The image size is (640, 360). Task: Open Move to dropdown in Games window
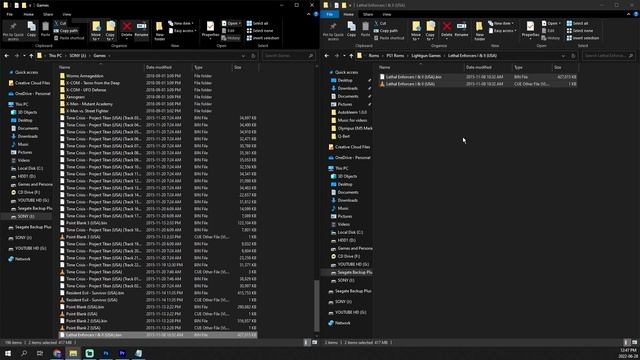click(x=96, y=31)
